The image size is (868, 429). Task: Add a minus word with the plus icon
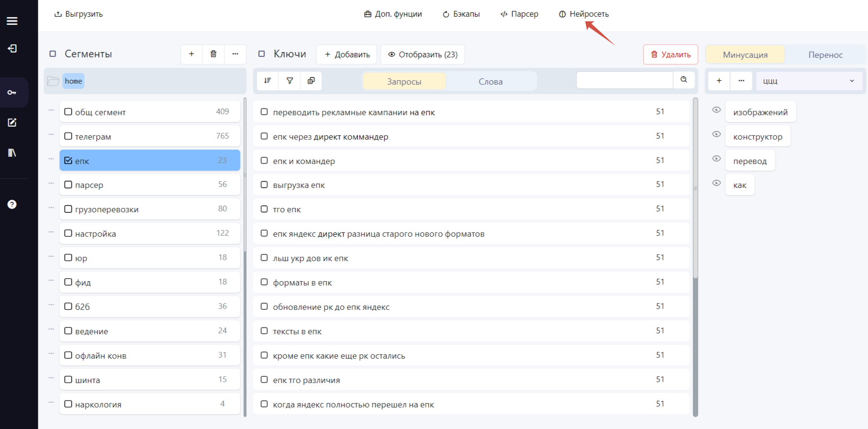point(719,81)
